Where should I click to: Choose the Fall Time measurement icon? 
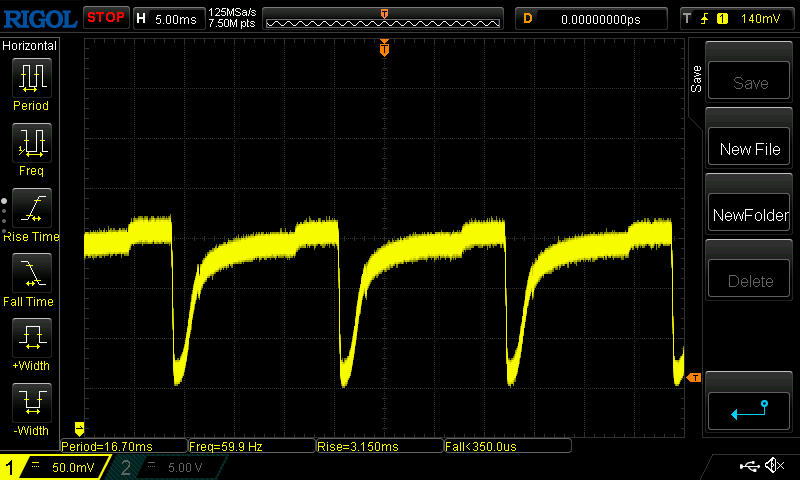pyautogui.click(x=30, y=274)
